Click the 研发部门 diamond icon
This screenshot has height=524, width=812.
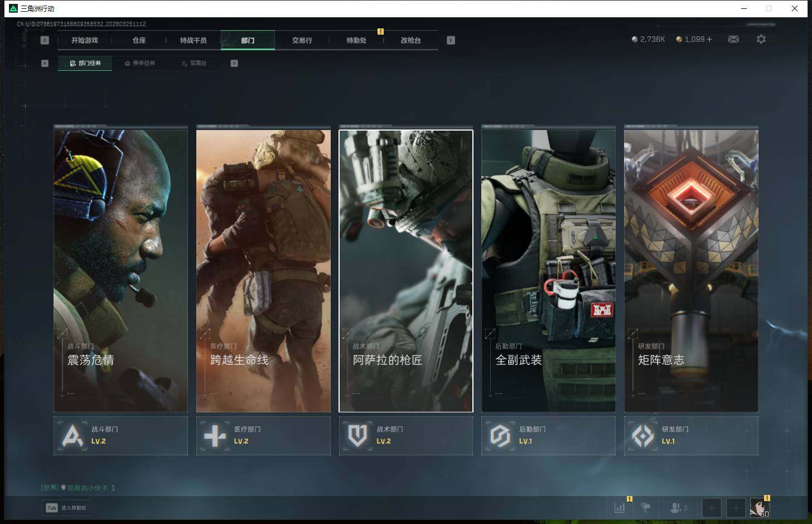click(643, 435)
